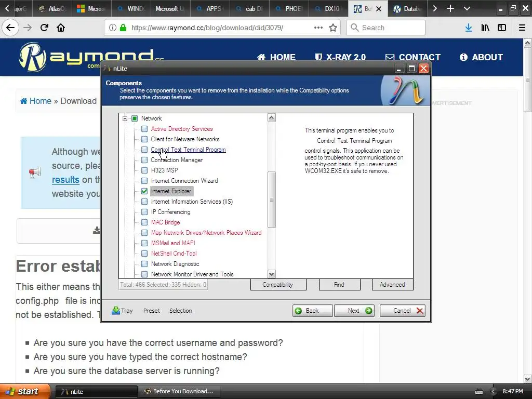This screenshot has height=399, width=532.
Task: Toggle the Network group checkbox
Action: 135,118
